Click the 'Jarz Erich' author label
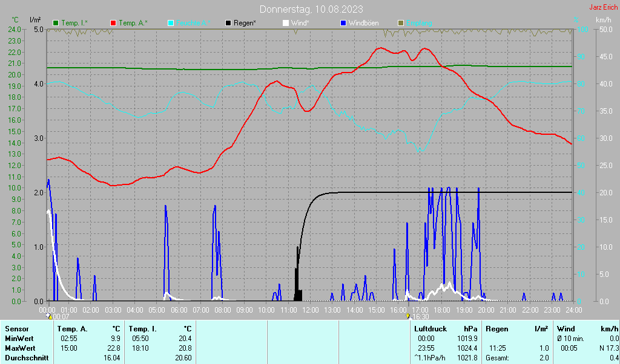620x364 pixels. tap(604, 7)
